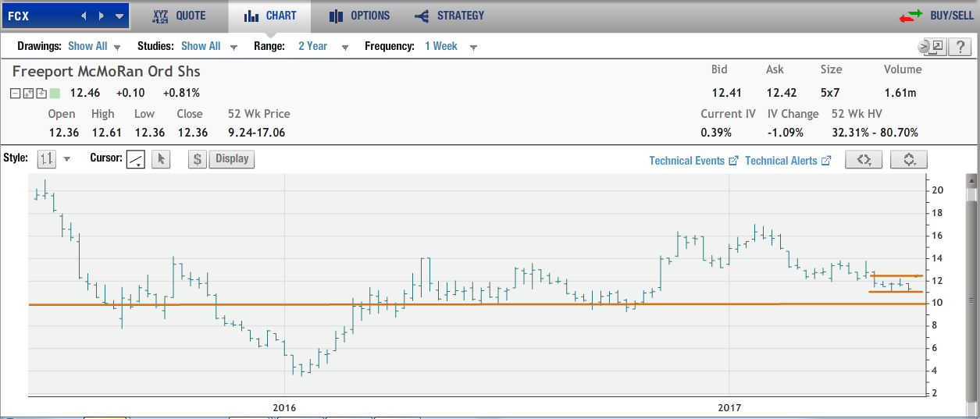Switch to the Options tab

pyautogui.click(x=359, y=16)
